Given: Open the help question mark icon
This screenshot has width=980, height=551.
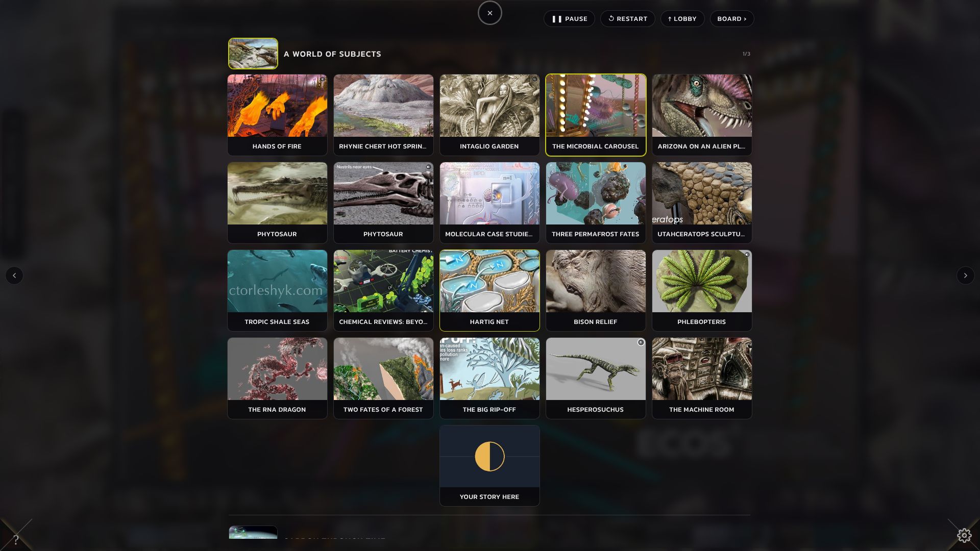Looking at the screenshot, I should [x=16, y=539].
